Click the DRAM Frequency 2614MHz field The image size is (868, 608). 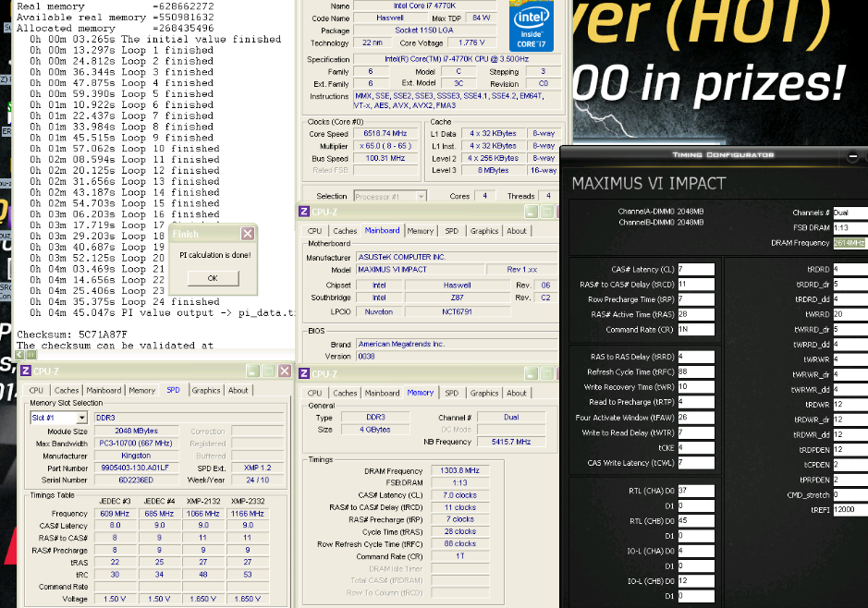pos(850,243)
